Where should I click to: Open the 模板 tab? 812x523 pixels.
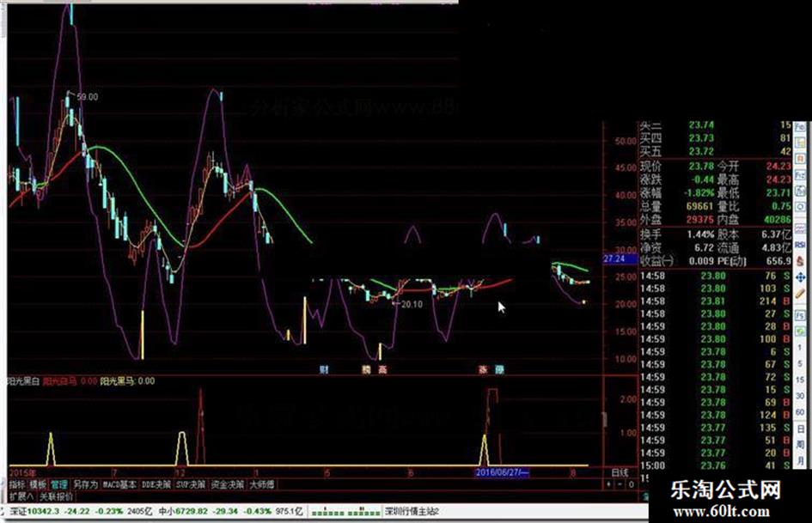tap(38, 484)
